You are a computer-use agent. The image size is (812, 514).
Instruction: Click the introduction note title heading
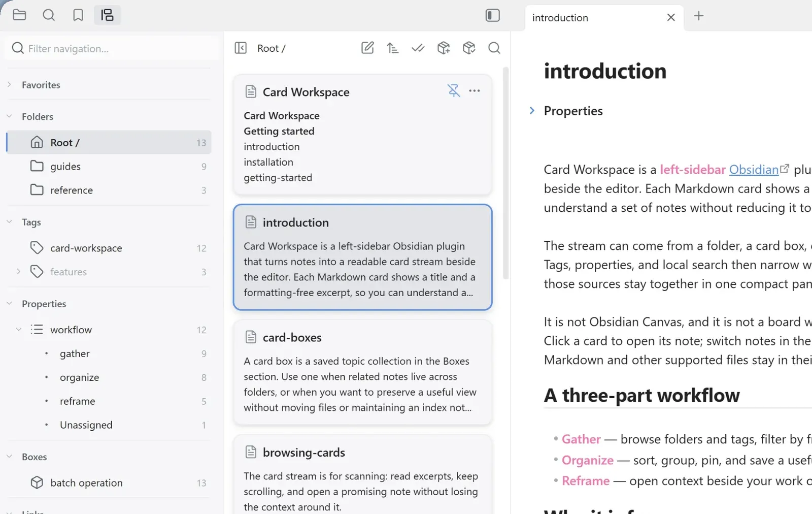(x=605, y=71)
